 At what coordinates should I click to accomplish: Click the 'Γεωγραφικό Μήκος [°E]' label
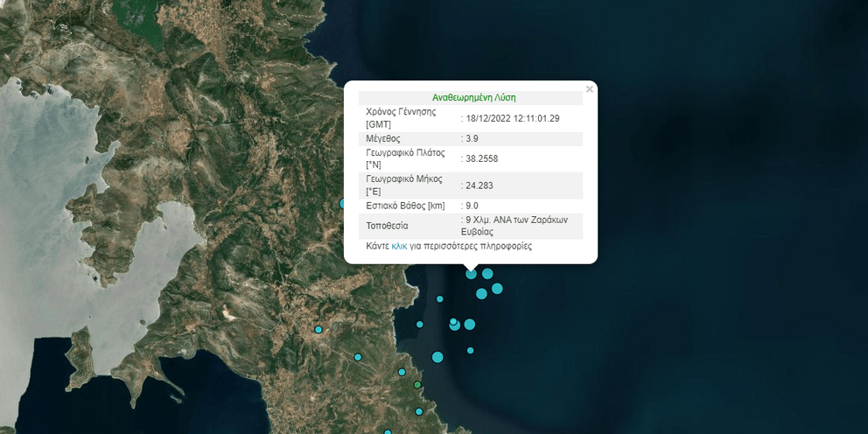pyautogui.click(x=402, y=185)
